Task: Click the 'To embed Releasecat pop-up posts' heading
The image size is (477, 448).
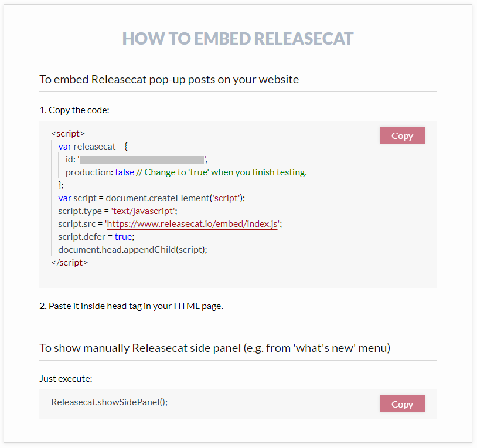Action: pyautogui.click(x=169, y=79)
